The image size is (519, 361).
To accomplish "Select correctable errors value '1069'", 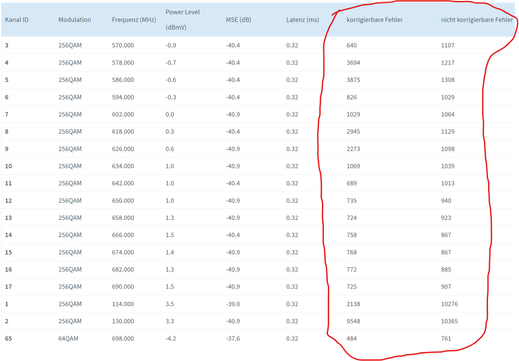I will [x=353, y=166].
